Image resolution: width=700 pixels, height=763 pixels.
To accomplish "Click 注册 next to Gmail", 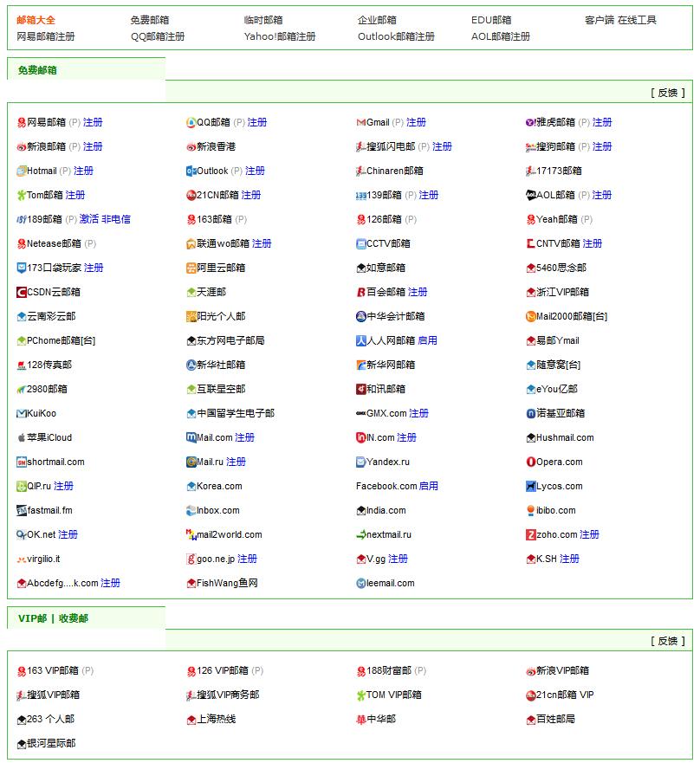I will (416, 123).
